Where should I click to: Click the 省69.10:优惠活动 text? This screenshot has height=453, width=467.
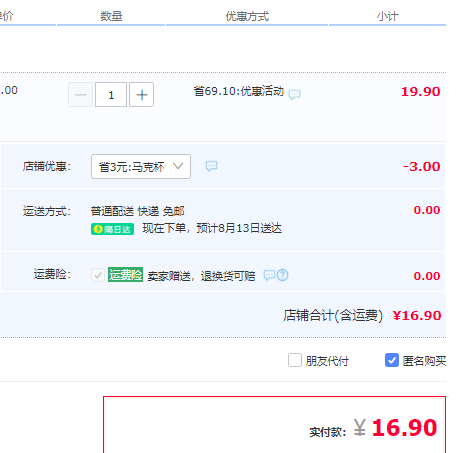click(x=239, y=91)
